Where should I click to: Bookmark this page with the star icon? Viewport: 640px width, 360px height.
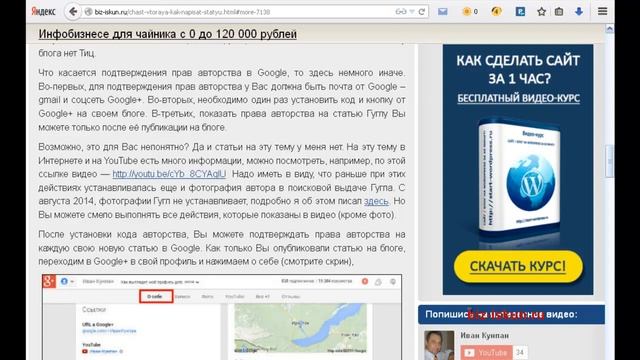[x=541, y=11]
